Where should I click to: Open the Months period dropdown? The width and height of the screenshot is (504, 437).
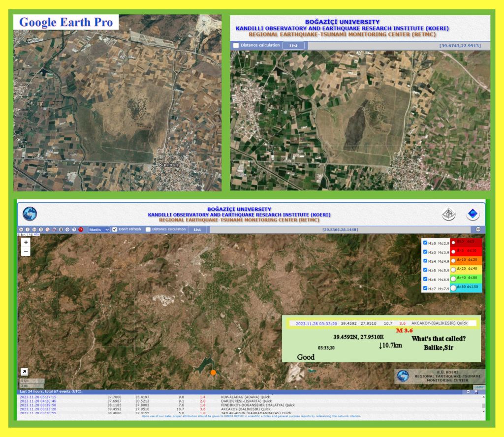(x=99, y=229)
